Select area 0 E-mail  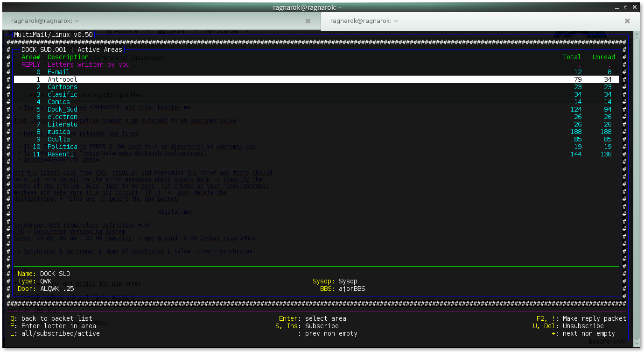tap(316, 72)
